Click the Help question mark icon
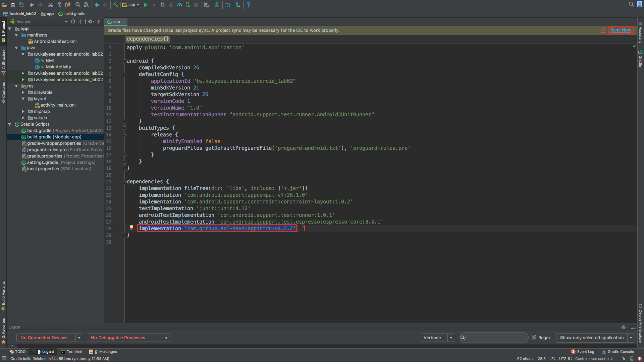 coord(248,5)
